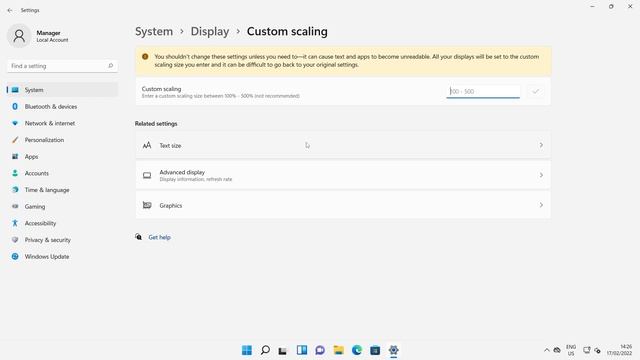
Task: Launch Microsoft Edge from the taskbar
Action: point(357,350)
